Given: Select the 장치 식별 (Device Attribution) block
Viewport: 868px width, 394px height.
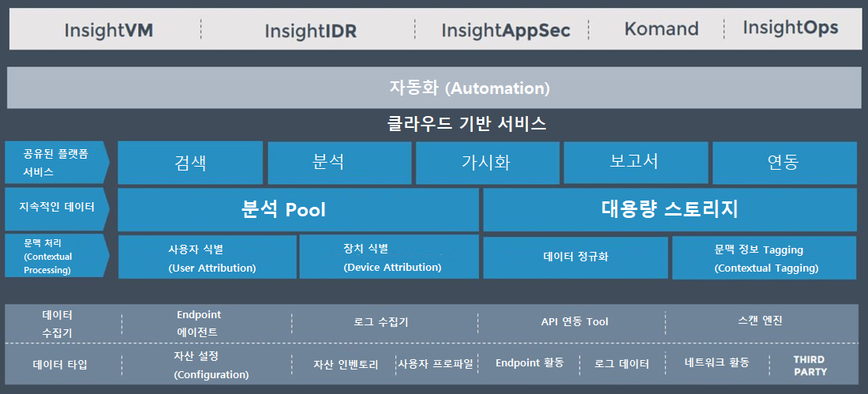Looking at the screenshot, I should [389, 257].
